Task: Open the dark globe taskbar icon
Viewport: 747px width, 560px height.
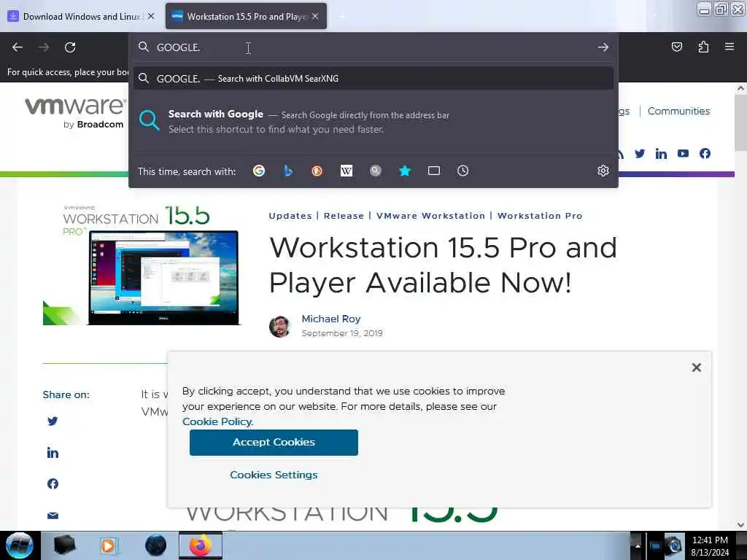Action: tap(155, 545)
